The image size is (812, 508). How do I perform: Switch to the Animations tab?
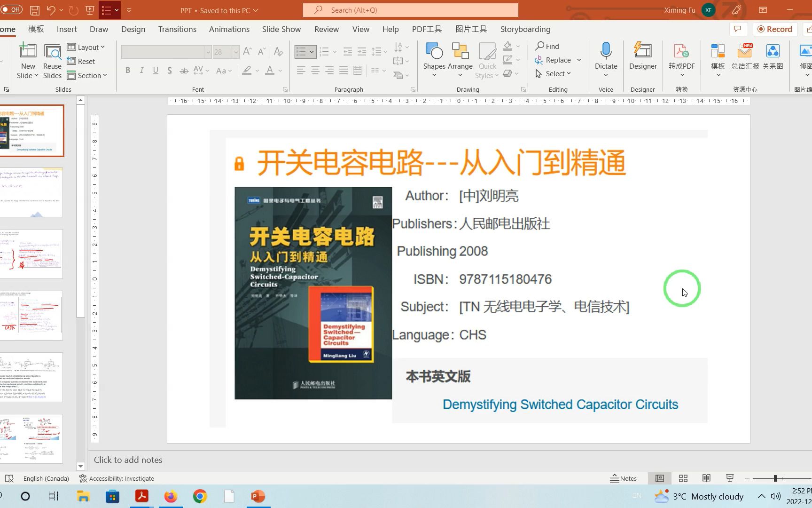pyautogui.click(x=229, y=29)
